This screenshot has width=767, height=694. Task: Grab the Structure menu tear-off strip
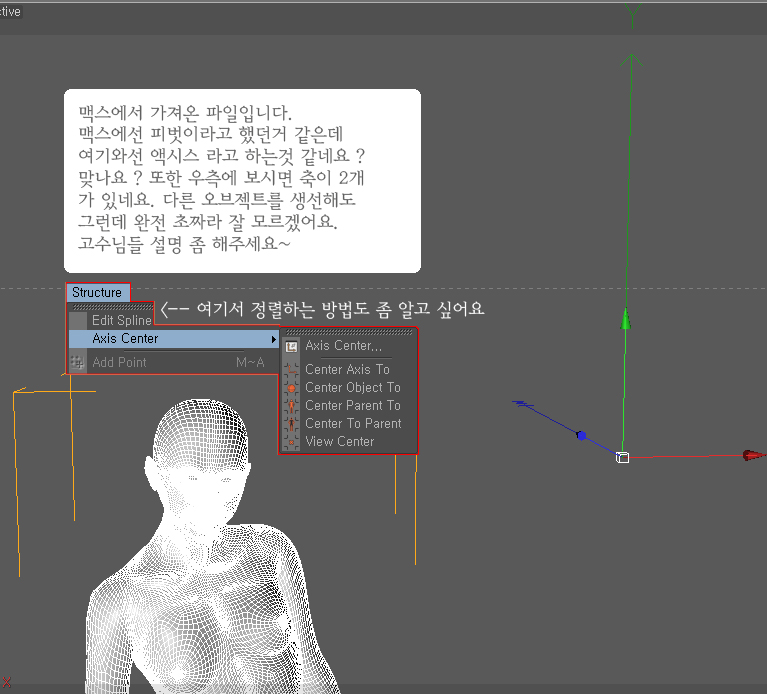click(x=113, y=307)
